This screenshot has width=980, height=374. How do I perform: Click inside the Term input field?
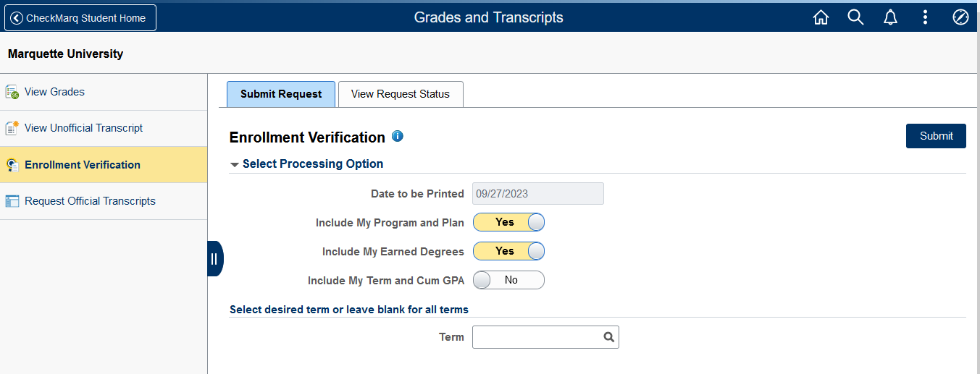click(x=536, y=337)
